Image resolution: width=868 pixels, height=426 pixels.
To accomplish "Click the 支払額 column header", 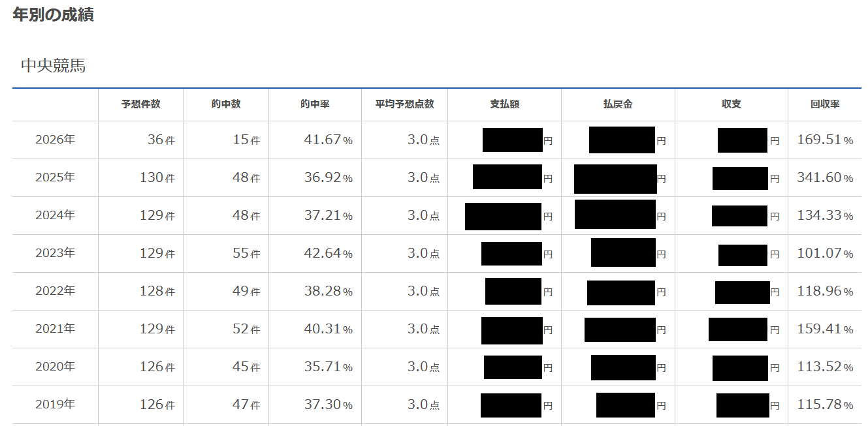I will [504, 104].
